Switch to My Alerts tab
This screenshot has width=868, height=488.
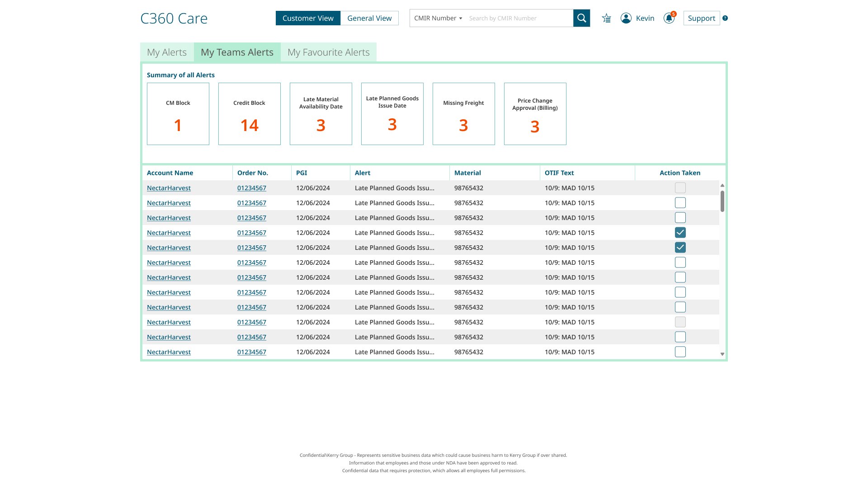tap(167, 52)
